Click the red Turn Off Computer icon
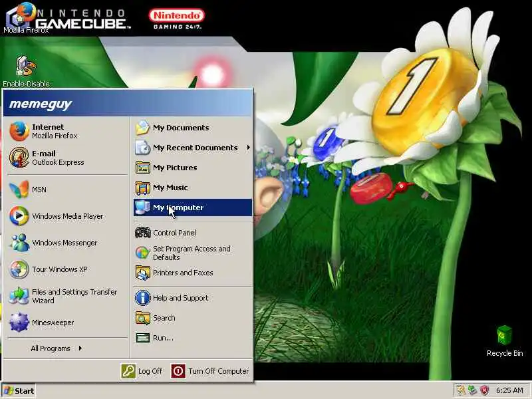This screenshot has width=532, height=399. [178, 371]
